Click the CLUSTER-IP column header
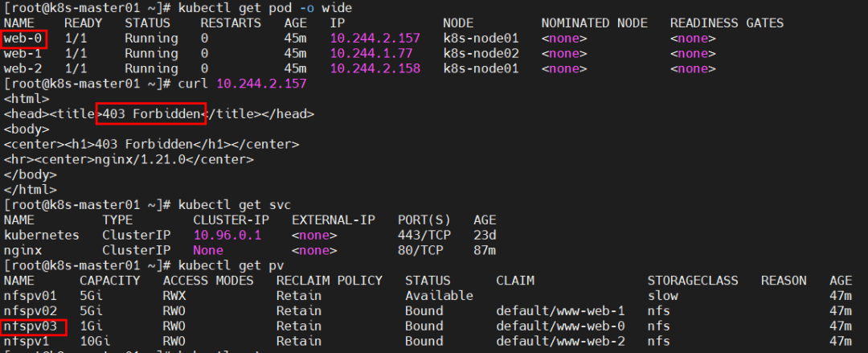 (x=231, y=220)
